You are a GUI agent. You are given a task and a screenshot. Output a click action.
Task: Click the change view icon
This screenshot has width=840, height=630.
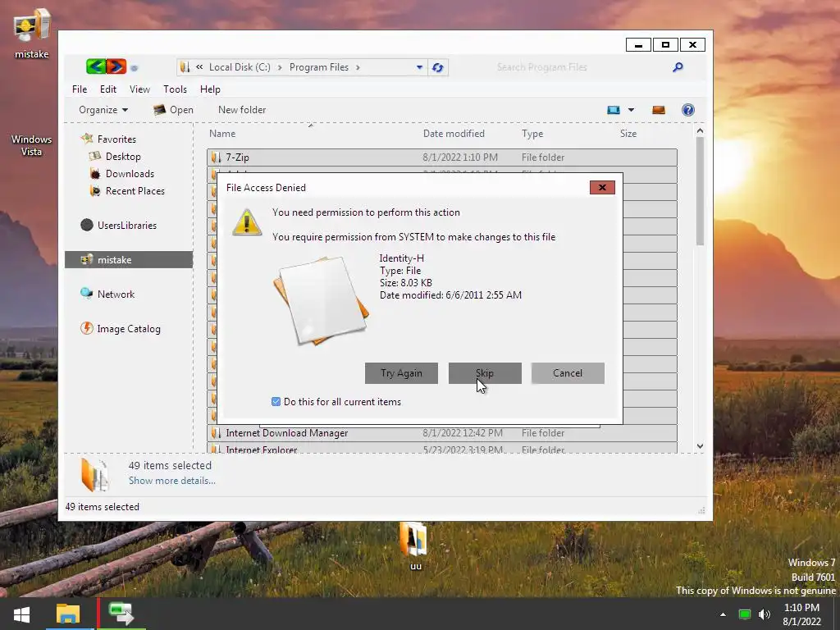(x=614, y=110)
